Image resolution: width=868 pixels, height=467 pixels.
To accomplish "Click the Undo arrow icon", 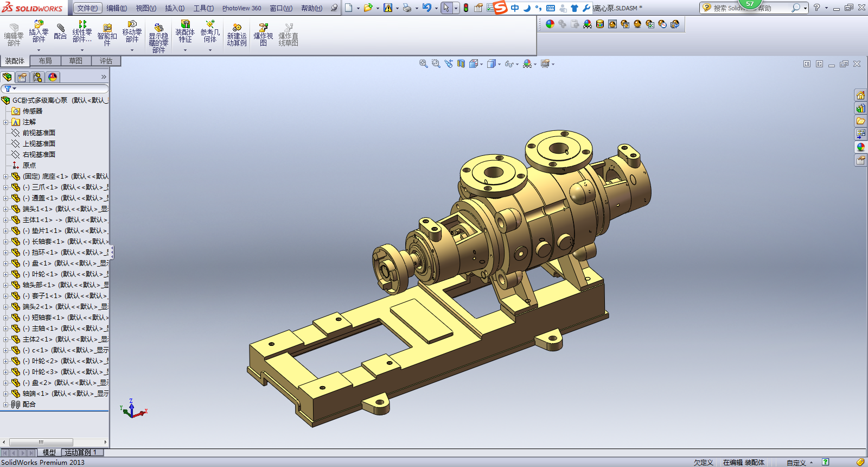I will click(x=427, y=8).
